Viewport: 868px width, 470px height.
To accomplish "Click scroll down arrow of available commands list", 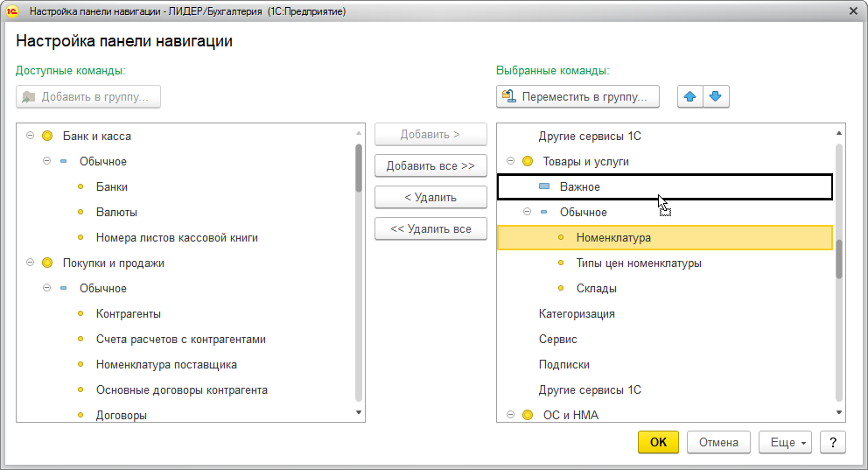I will pos(359,412).
